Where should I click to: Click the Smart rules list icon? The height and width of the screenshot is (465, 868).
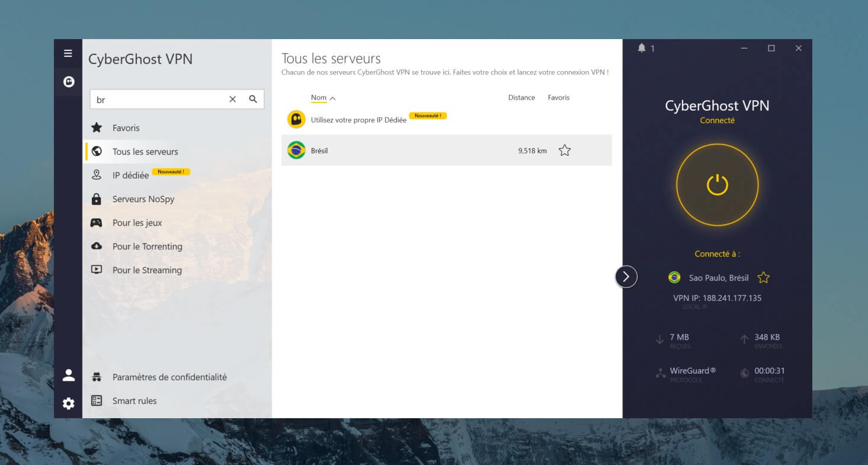tap(97, 400)
